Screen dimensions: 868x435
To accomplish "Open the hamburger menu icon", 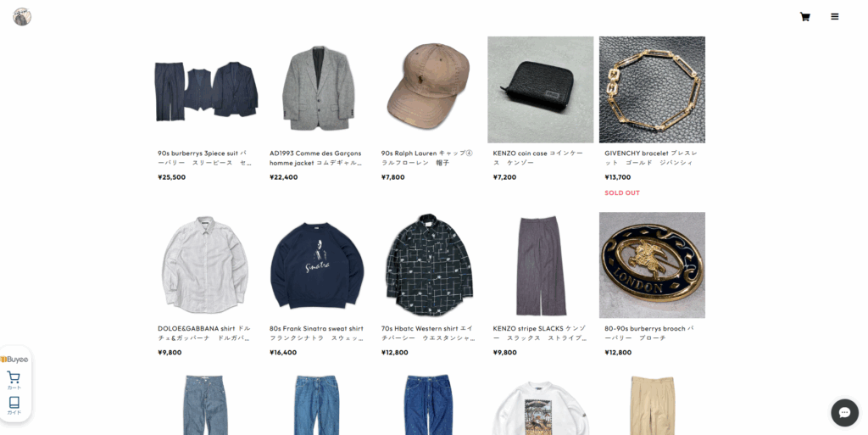I will click(834, 17).
